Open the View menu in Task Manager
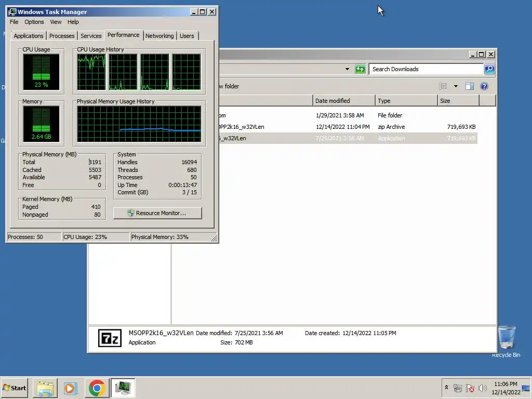The image size is (532, 399). [x=56, y=22]
